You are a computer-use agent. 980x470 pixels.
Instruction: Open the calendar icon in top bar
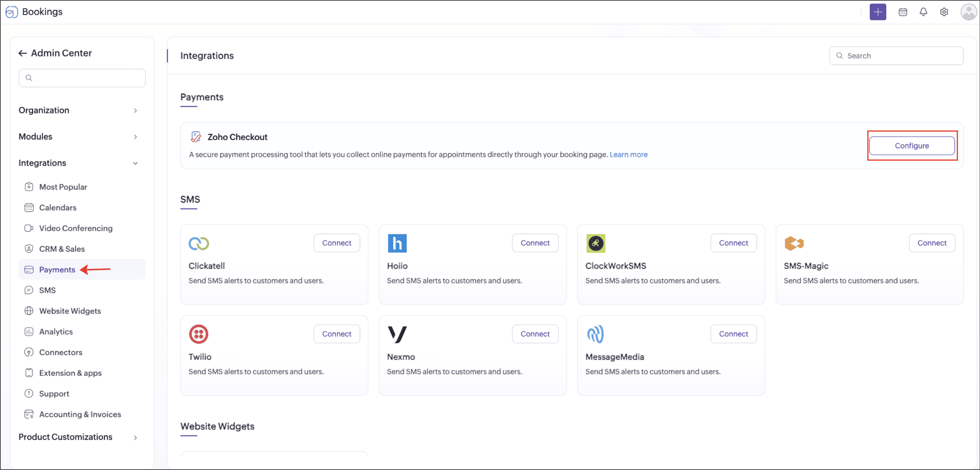point(903,12)
